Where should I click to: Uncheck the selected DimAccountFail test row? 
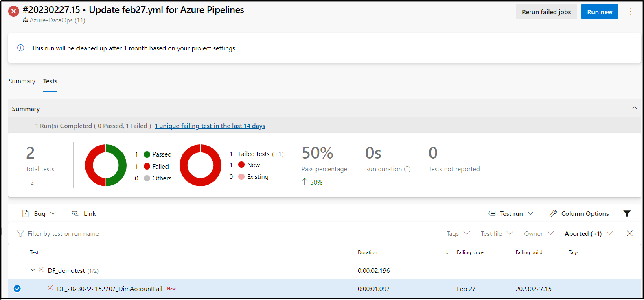[17, 289]
